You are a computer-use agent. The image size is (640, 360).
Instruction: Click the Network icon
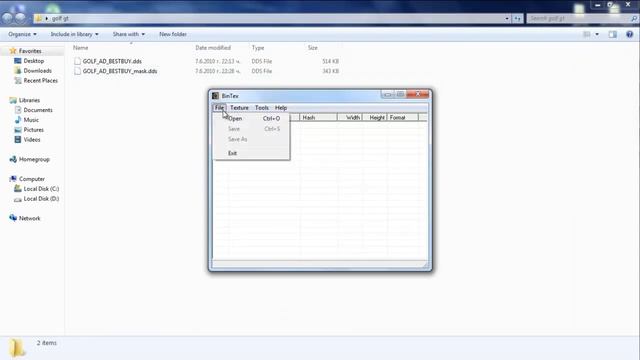tap(13, 218)
